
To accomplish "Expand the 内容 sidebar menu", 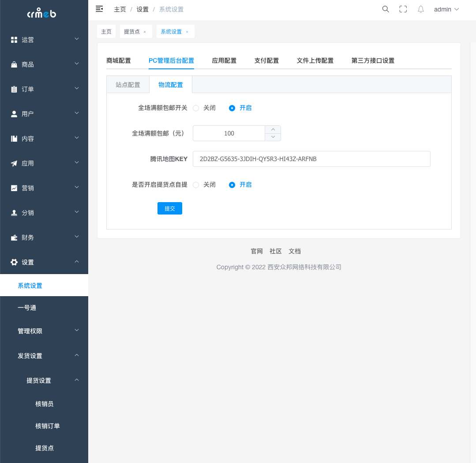I will [77, 138].
